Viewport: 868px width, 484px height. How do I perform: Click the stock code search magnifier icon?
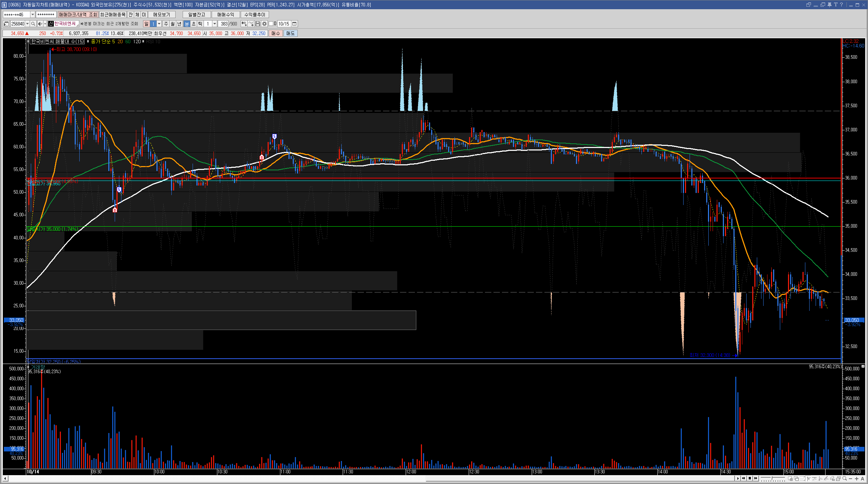(33, 24)
